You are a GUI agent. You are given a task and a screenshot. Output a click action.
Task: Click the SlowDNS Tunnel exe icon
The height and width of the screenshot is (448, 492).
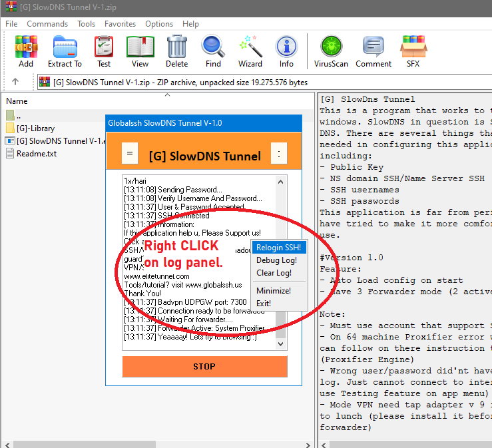[10, 141]
